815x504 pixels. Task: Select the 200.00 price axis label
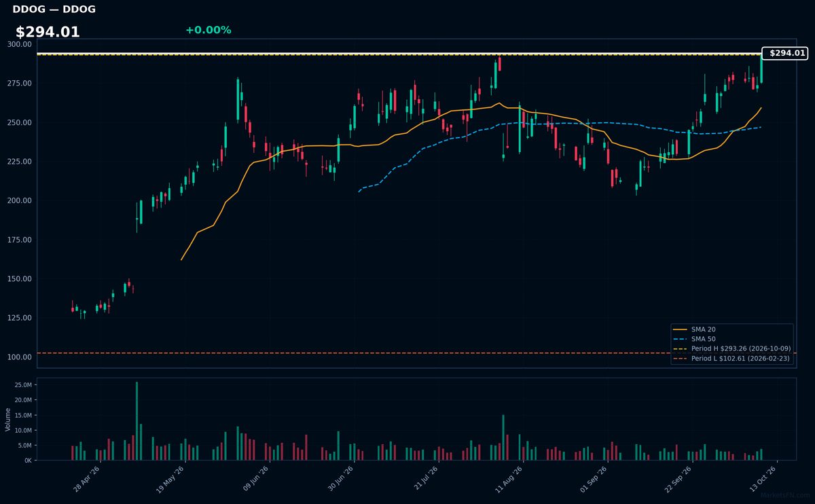click(x=20, y=200)
